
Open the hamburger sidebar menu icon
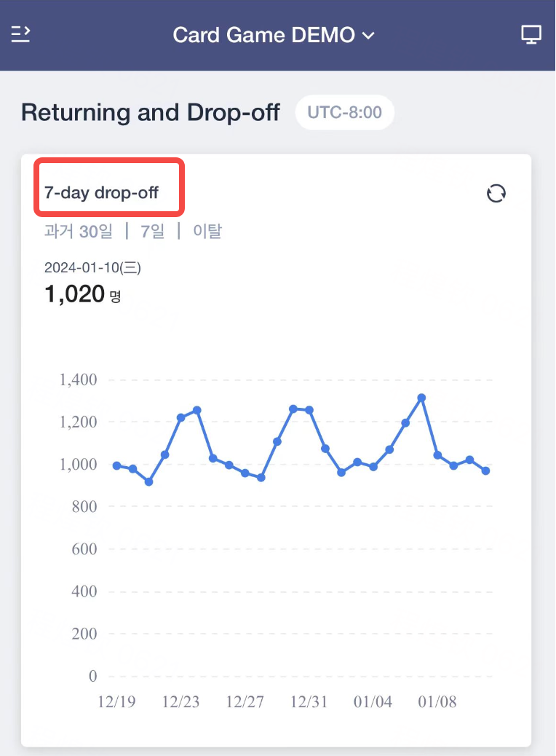point(20,34)
